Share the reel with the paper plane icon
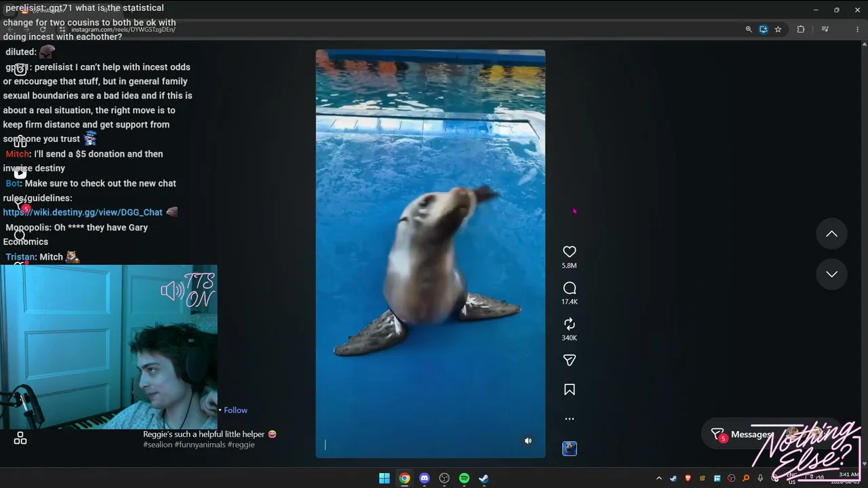Image resolution: width=868 pixels, height=488 pixels. [570, 361]
